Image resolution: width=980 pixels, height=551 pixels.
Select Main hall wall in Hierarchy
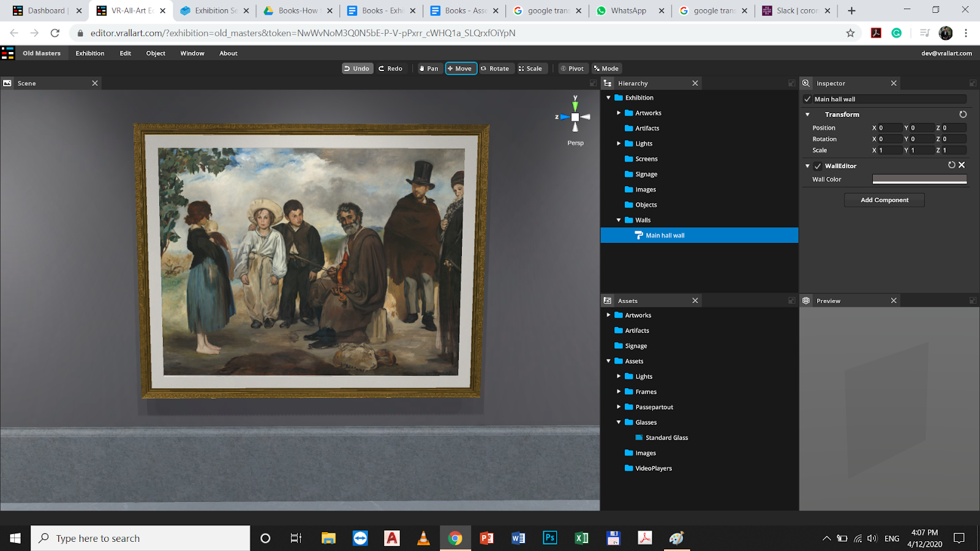(x=699, y=235)
